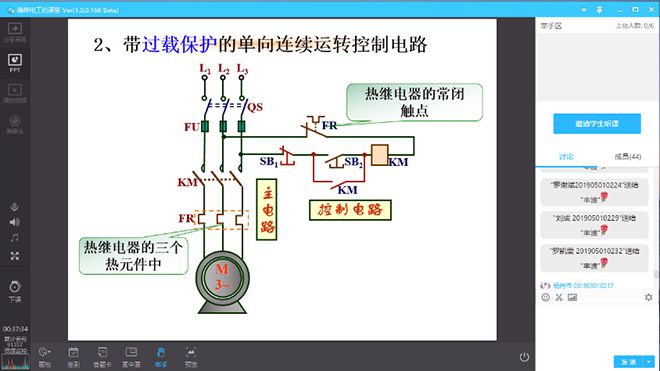Open the camera icon in sidebar

coord(15,124)
